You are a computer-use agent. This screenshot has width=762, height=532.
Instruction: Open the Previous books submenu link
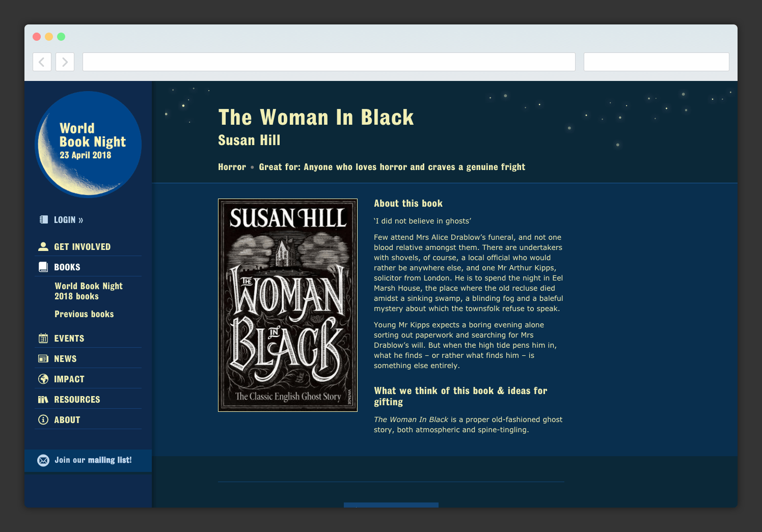click(x=84, y=314)
